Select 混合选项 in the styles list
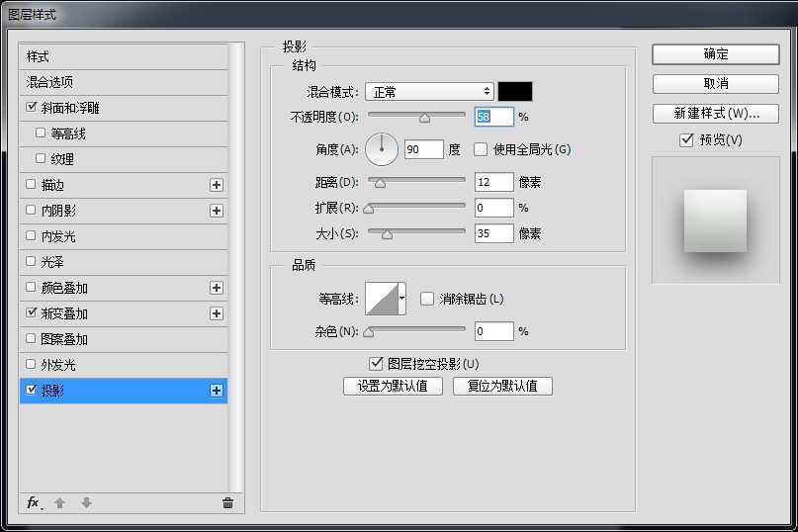798x532 pixels. click(49, 82)
